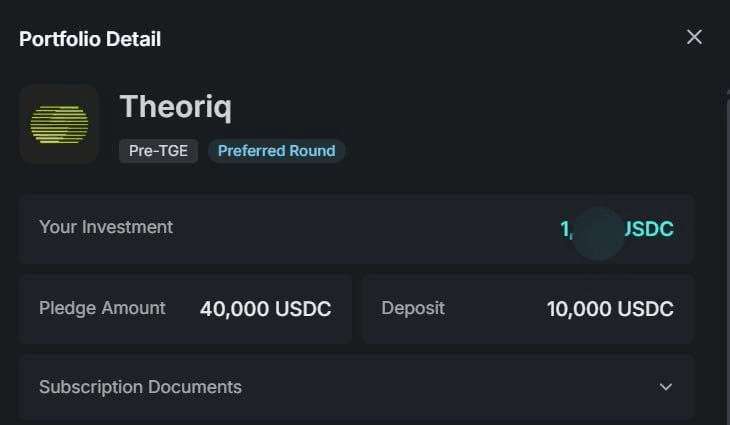Click the Deposit card
The width and height of the screenshot is (730, 425).
point(528,309)
